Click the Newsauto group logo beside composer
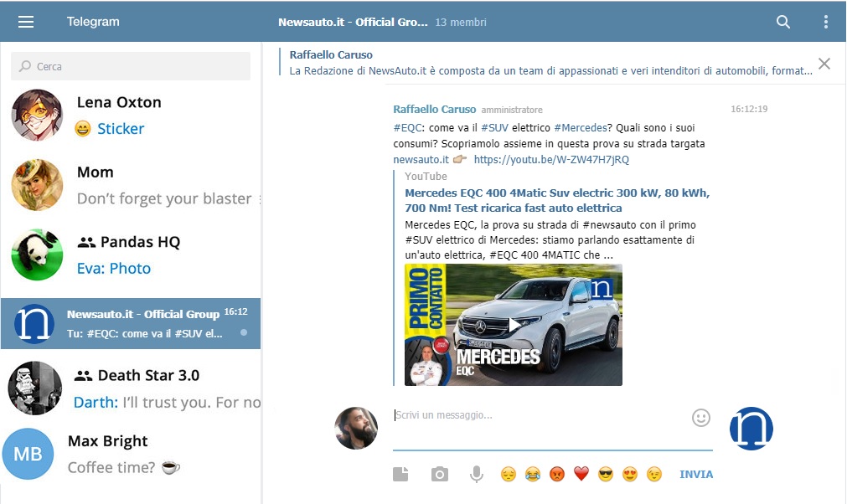This screenshot has height=504, width=847. 751,428
